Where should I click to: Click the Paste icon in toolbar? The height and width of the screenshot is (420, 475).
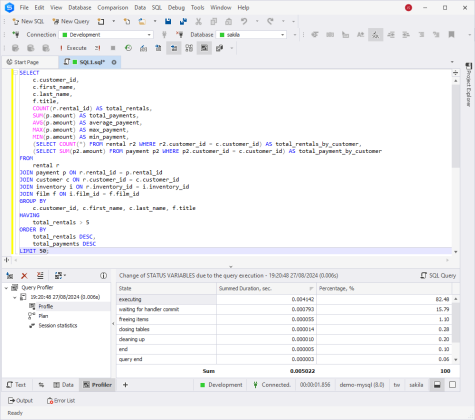point(229,21)
